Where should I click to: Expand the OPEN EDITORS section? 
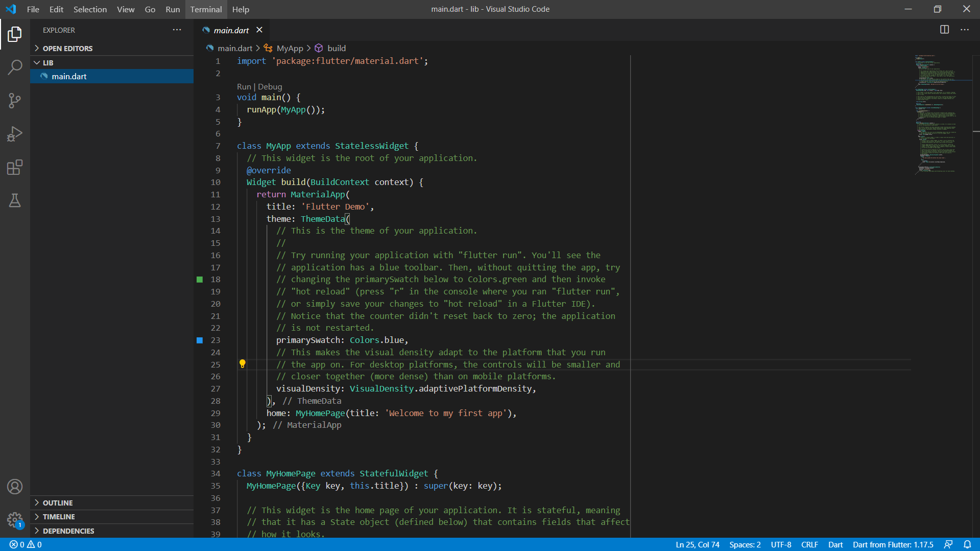(112, 48)
